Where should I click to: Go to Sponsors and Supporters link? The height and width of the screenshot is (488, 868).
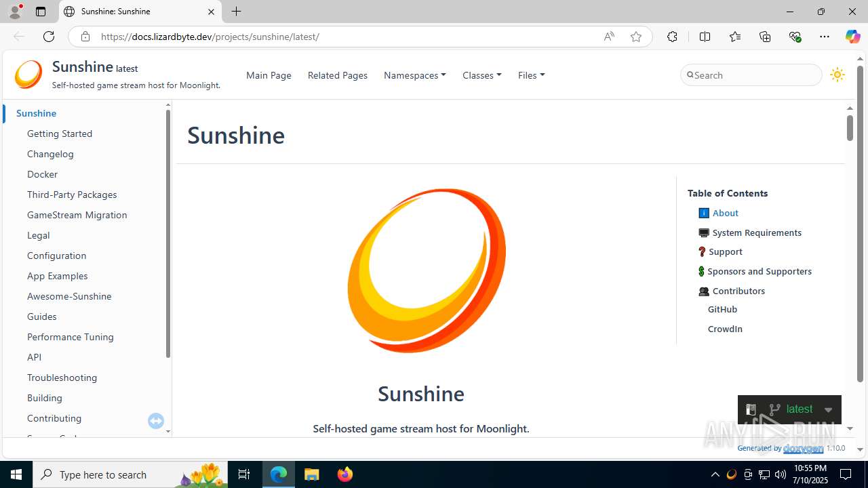(x=759, y=271)
